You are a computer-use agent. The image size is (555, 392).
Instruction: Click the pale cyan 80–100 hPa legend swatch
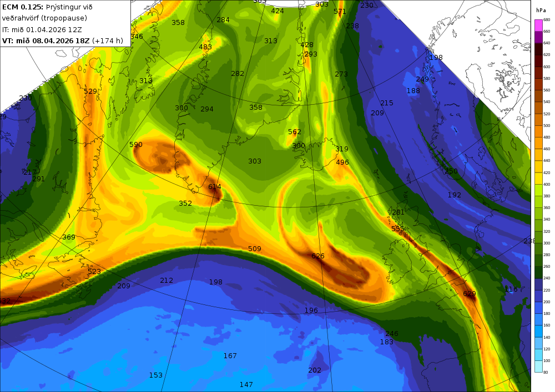click(538, 366)
